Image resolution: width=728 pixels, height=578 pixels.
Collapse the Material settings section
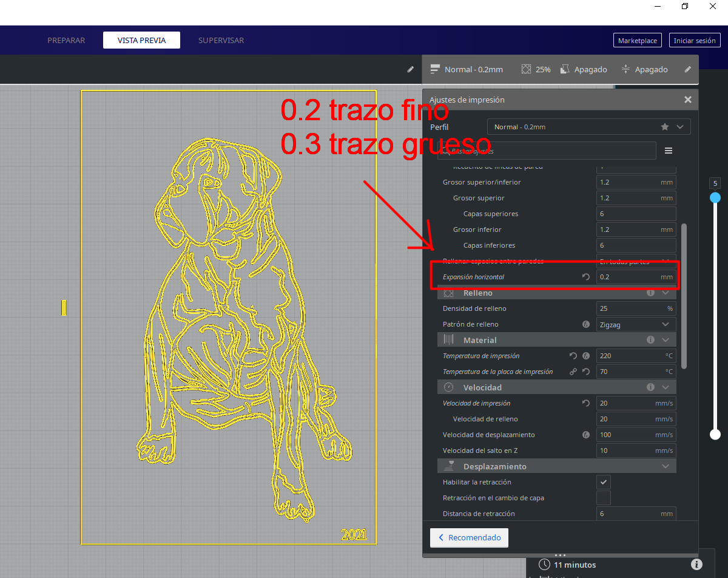pos(665,339)
